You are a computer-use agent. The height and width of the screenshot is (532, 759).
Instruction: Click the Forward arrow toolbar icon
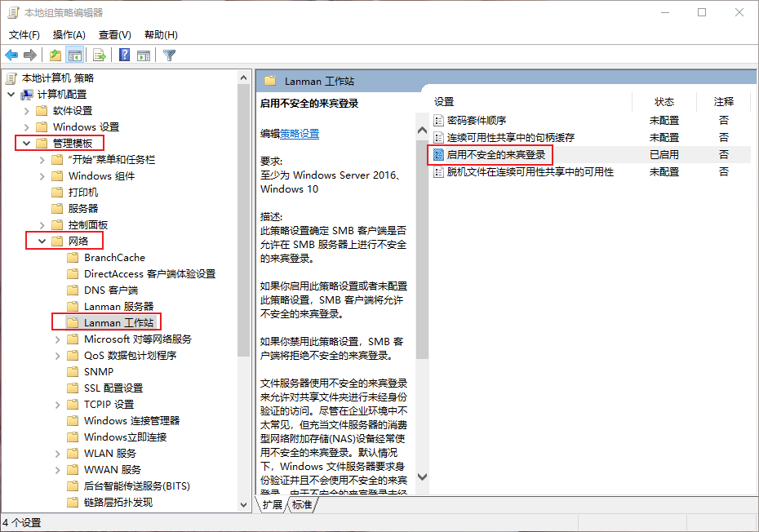click(30, 55)
